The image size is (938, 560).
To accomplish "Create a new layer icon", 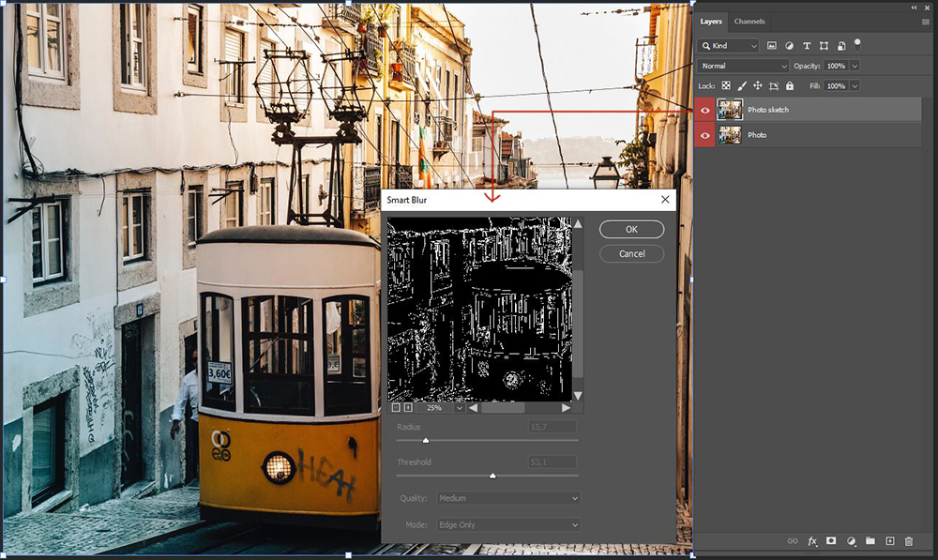I will pos(889,541).
